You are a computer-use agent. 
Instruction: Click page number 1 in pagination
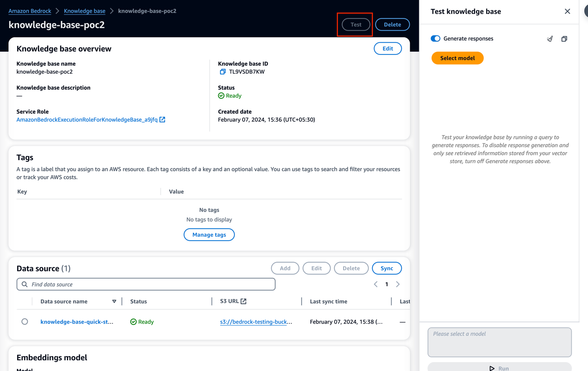(387, 284)
